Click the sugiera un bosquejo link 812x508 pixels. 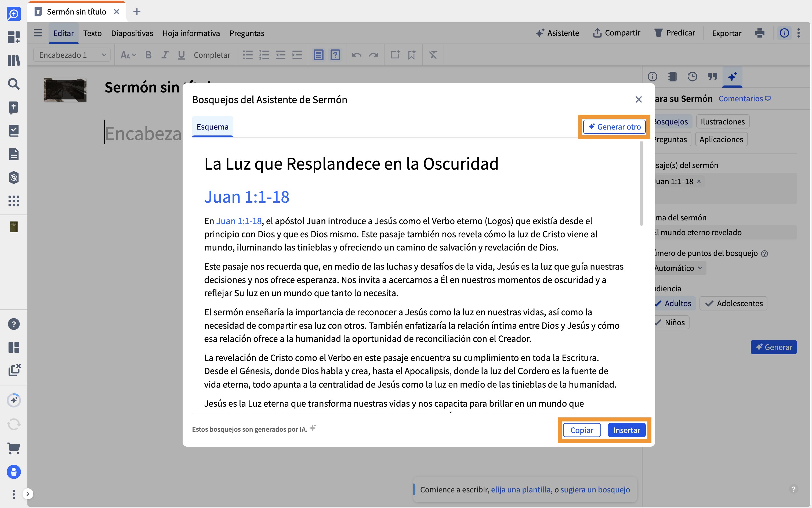pyautogui.click(x=595, y=489)
